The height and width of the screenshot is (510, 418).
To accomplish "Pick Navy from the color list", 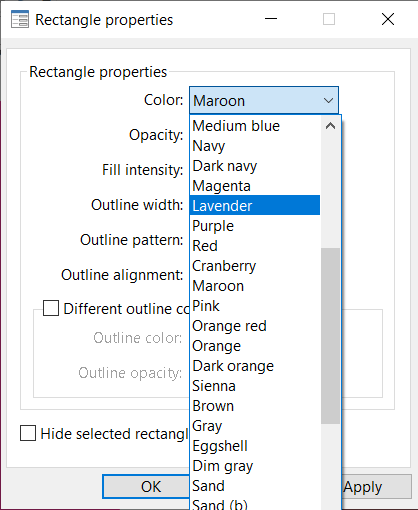I will coord(255,146).
